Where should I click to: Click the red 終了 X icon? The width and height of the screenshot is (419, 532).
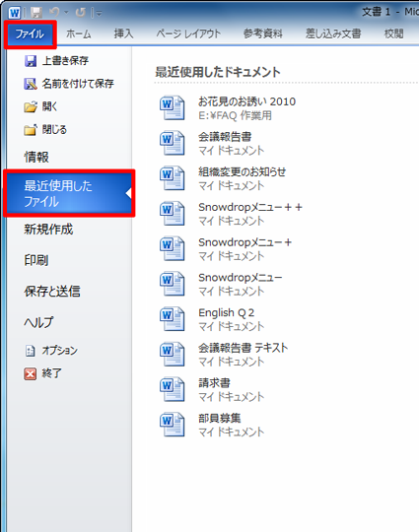[31, 374]
